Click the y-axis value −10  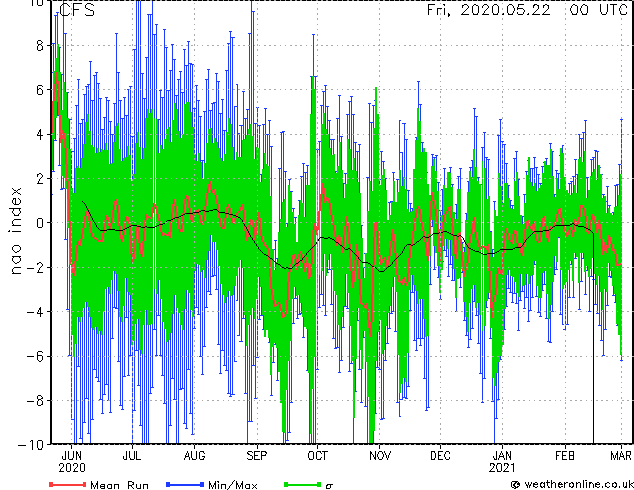pyautogui.click(x=31, y=445)
